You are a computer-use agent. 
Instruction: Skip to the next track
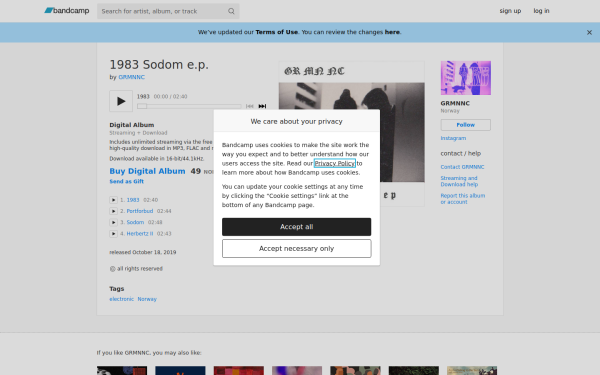262,106
